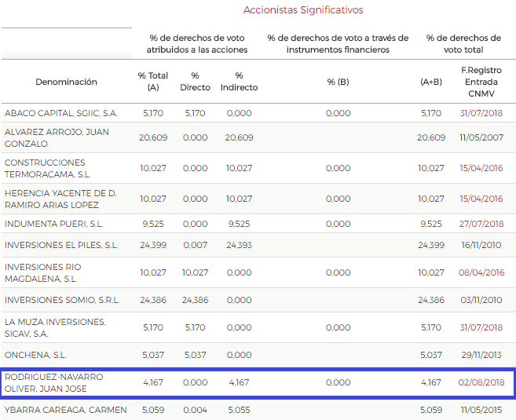Click the 11/05/2007 date for ALVAREZ ARROJO
This screenshot has width=516, height=420.
point(481,137)
